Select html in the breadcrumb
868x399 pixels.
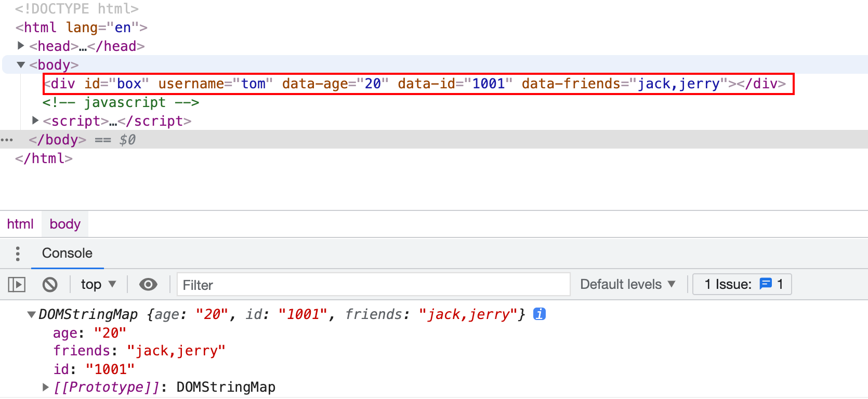pos(20,224)
